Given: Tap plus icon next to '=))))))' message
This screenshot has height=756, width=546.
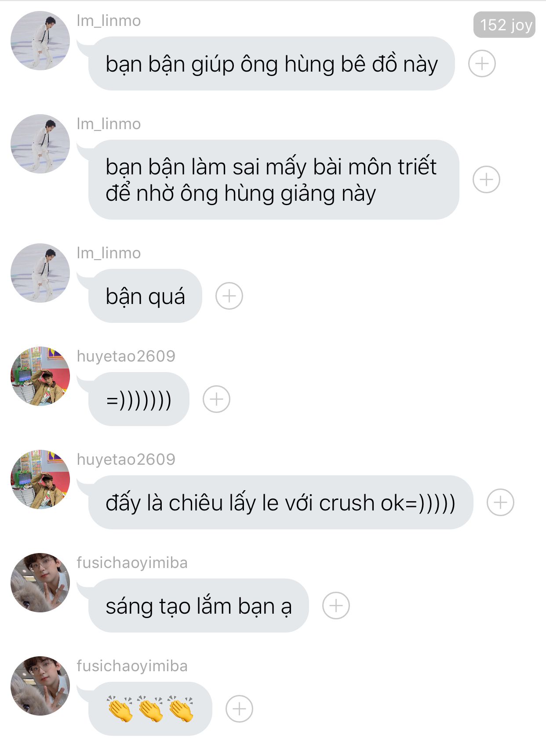Looking at the screenshot, I should [x=216, y=399].
